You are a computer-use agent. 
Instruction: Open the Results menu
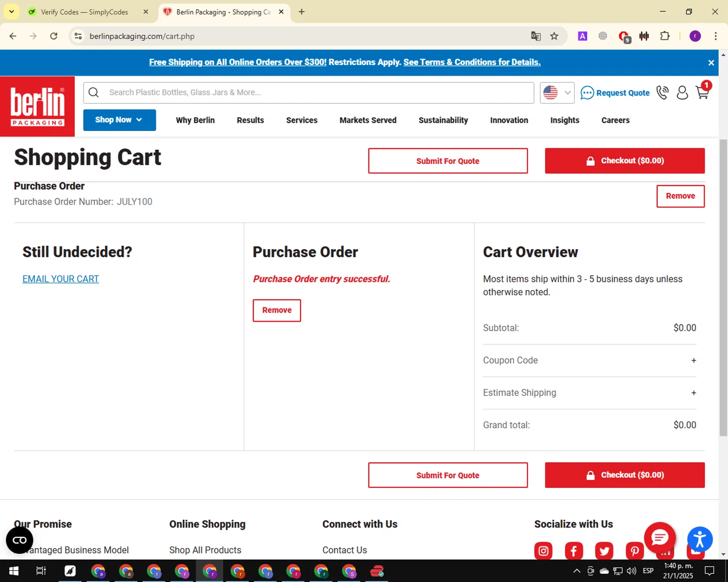coord(250,120)
